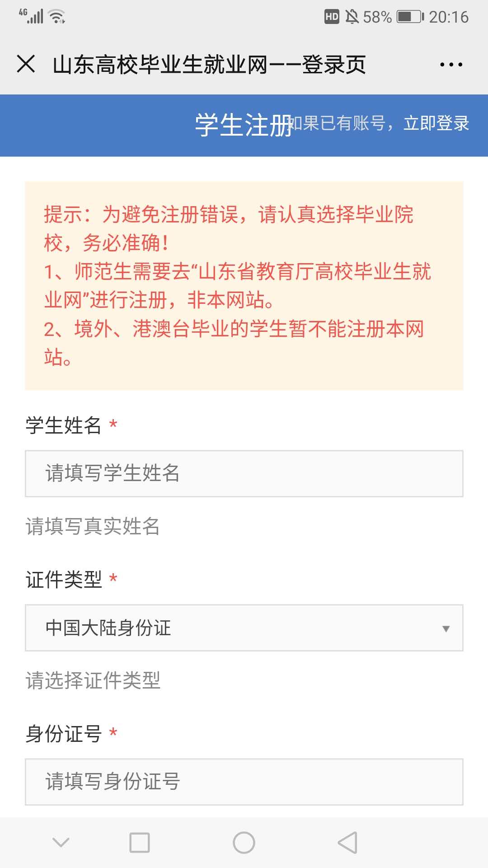488x868 pixels.
Task: Tap the Android back triangle button
Action: click(x=347, y=843)
